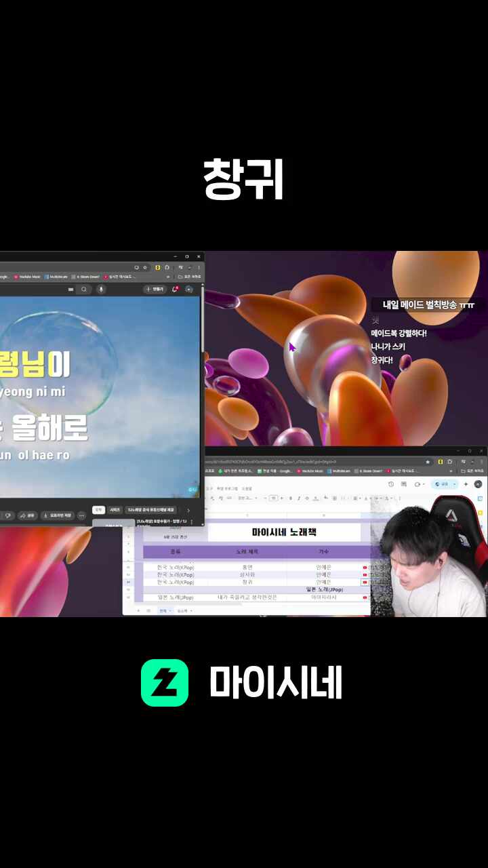Open the Extensions puzzle icon in the Sheets window
488x868 pixels.
449,462
